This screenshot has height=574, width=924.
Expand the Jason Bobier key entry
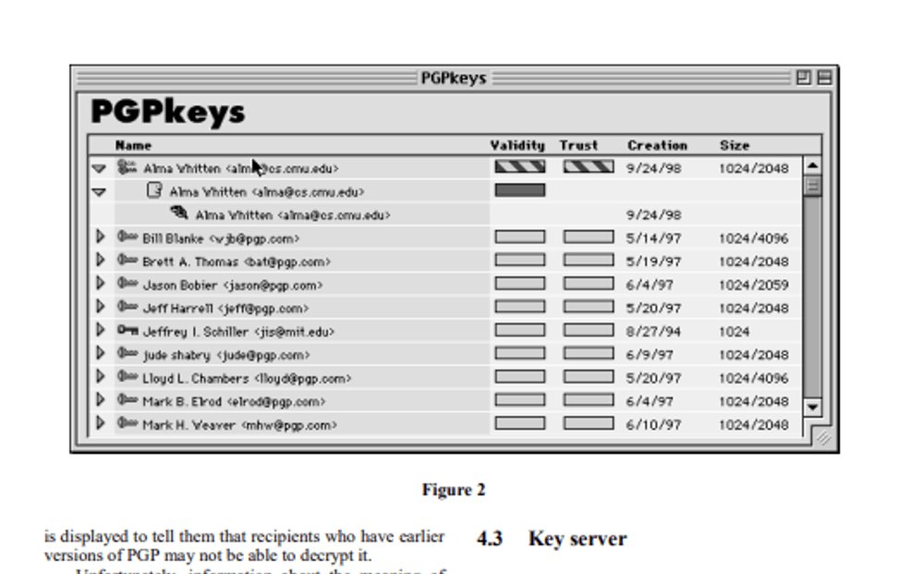100,284
